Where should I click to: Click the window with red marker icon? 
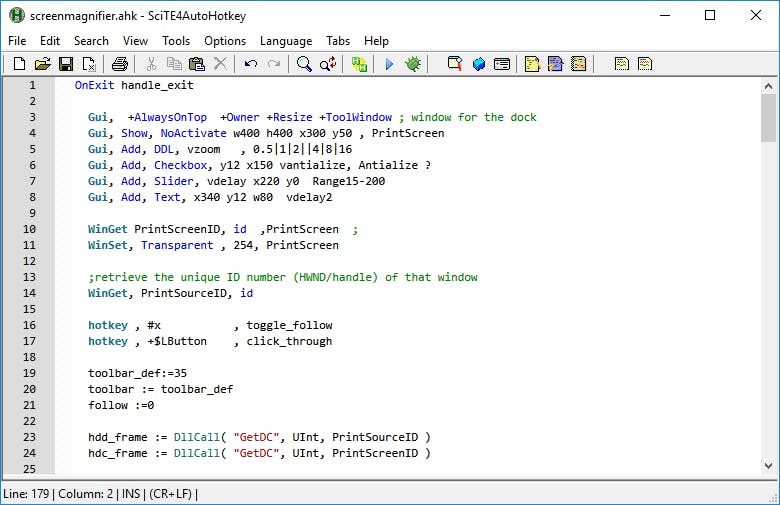pyautogui.click(x=455, y=64)
